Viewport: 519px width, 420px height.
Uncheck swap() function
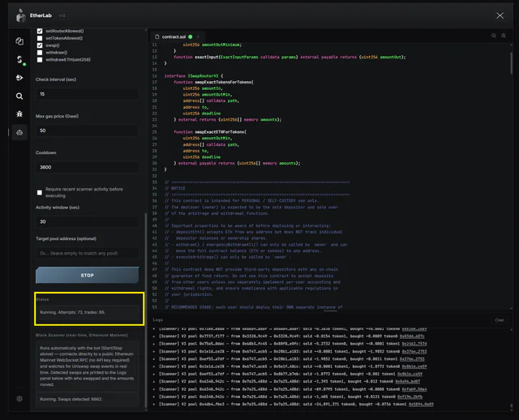point(40,45)
